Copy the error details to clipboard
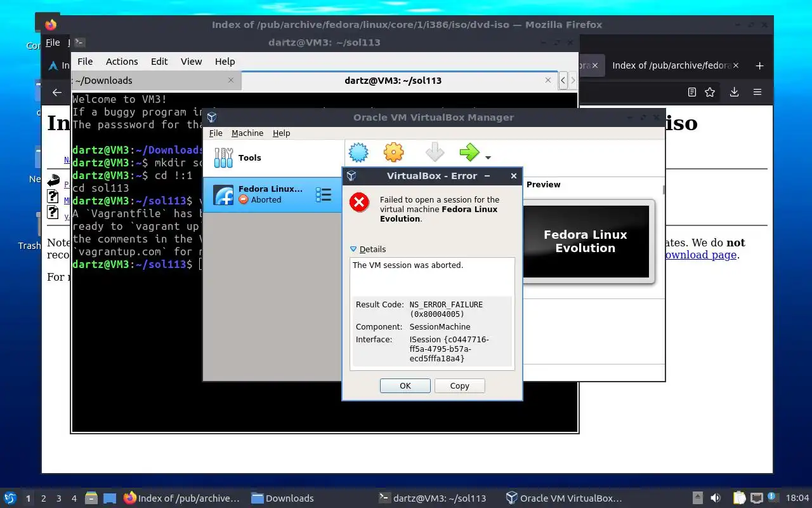812x508 pixels. [x=459, y=385]
